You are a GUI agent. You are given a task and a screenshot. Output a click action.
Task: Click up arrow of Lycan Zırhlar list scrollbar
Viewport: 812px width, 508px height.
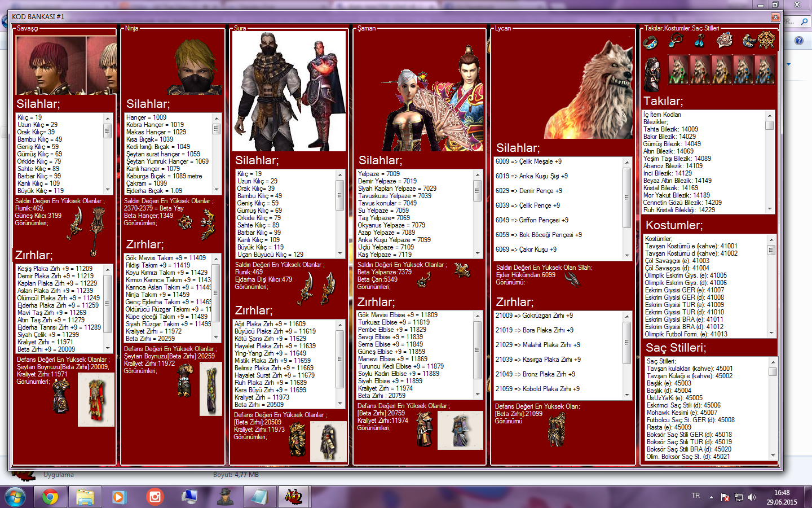click(626, 317)
